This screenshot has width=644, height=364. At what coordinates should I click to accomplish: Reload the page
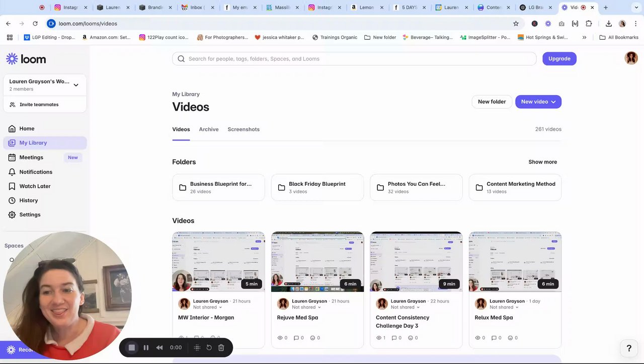(x=35, y=24)
